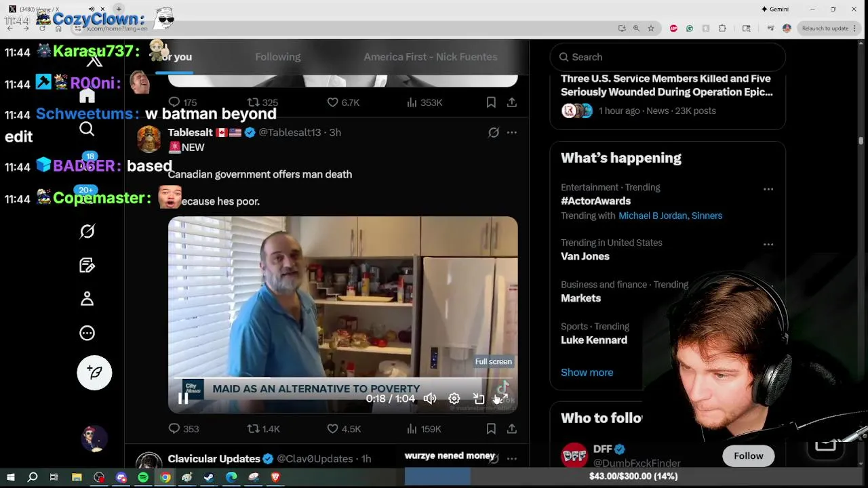Open Explore via the magnifier sidebar icon
Image resolution: width=868 pixels, height=488 pixels.
tap(87, 129)
